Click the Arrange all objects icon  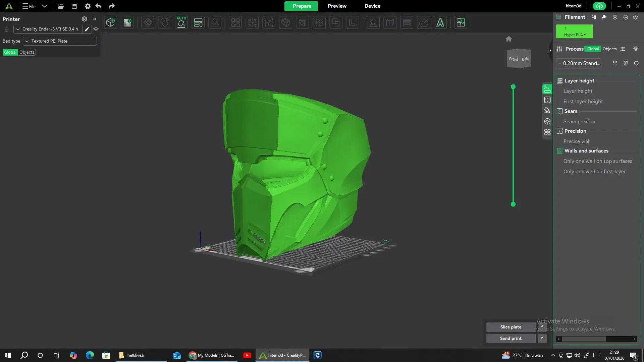click(x=198, y=22)
